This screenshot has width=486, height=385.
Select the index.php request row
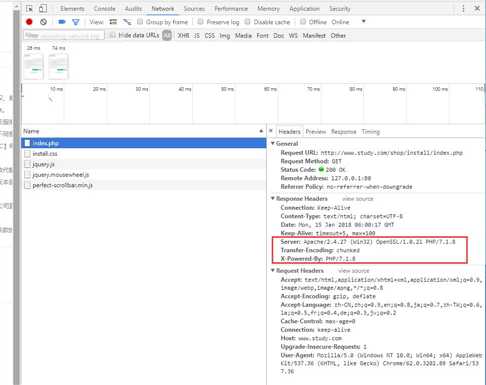tap(144, 143)
